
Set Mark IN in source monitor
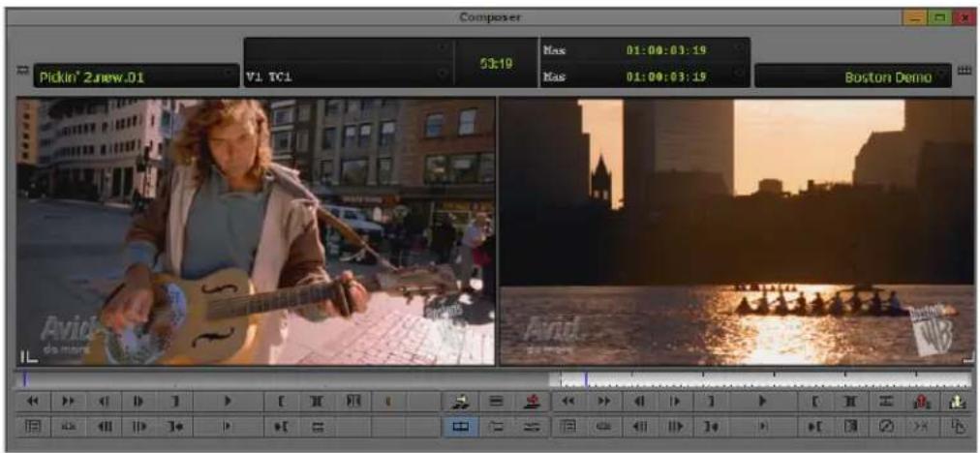[x=283, y=401]
